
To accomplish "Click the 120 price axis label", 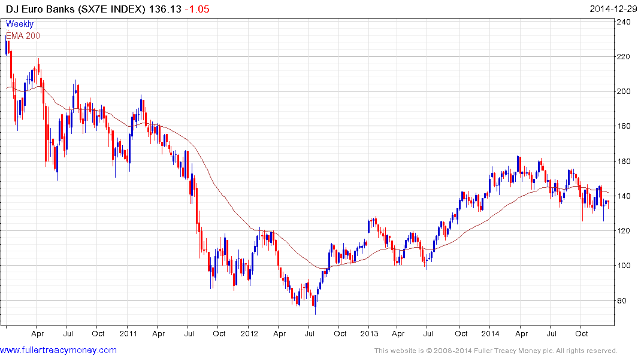I will click(x=623, y=230).
